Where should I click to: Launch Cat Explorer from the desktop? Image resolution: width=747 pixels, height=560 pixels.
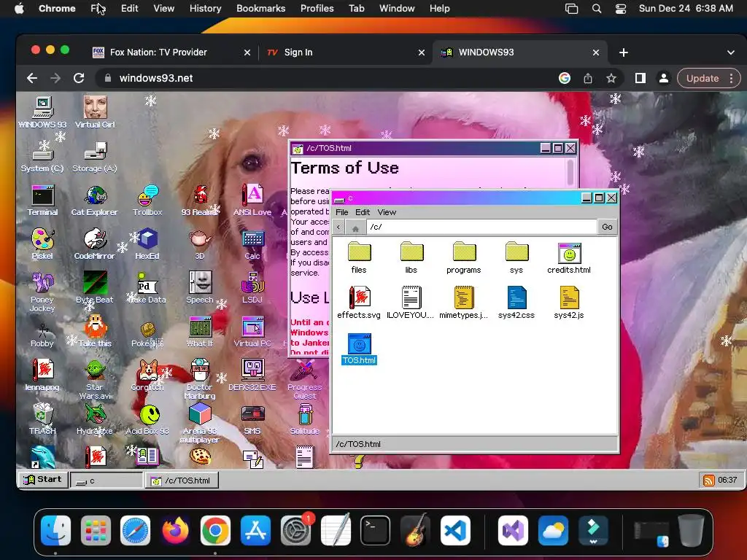click(x=95, y=201)
